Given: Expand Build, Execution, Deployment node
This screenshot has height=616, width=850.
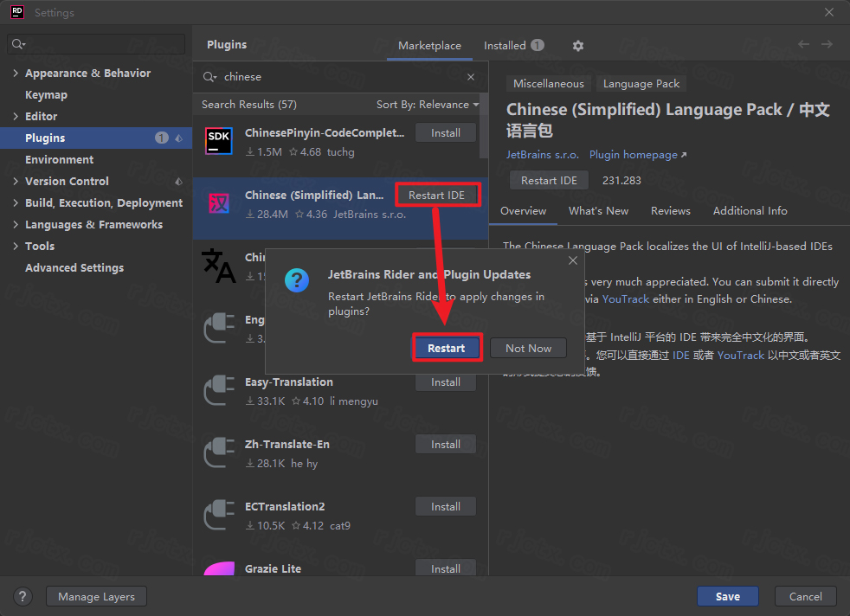Looking at the screenshot, I should click(16, 203).
